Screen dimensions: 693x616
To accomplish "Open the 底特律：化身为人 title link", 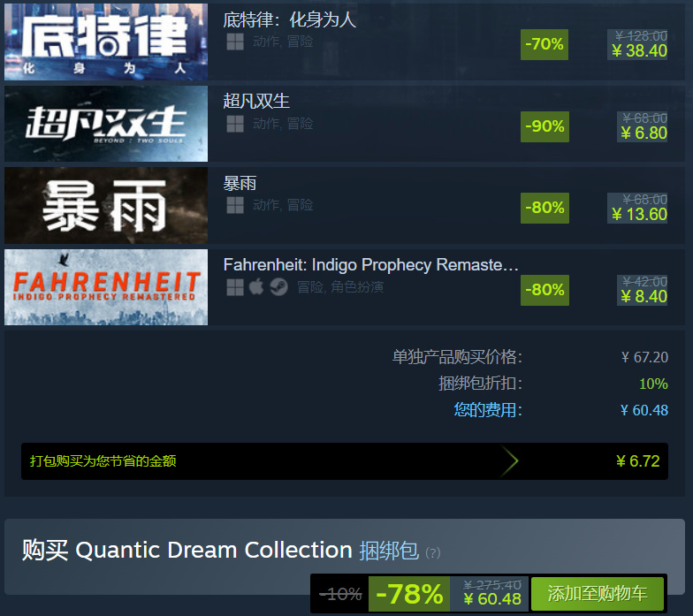I will (290, 19).
